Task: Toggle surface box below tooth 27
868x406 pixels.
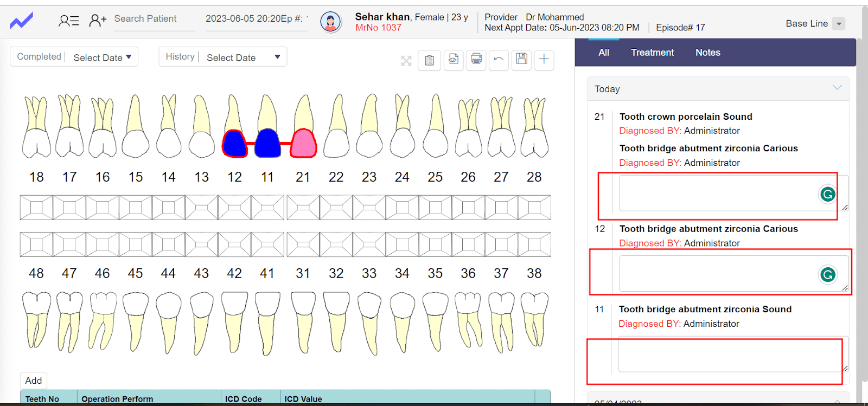Action: tap(501, 208)
